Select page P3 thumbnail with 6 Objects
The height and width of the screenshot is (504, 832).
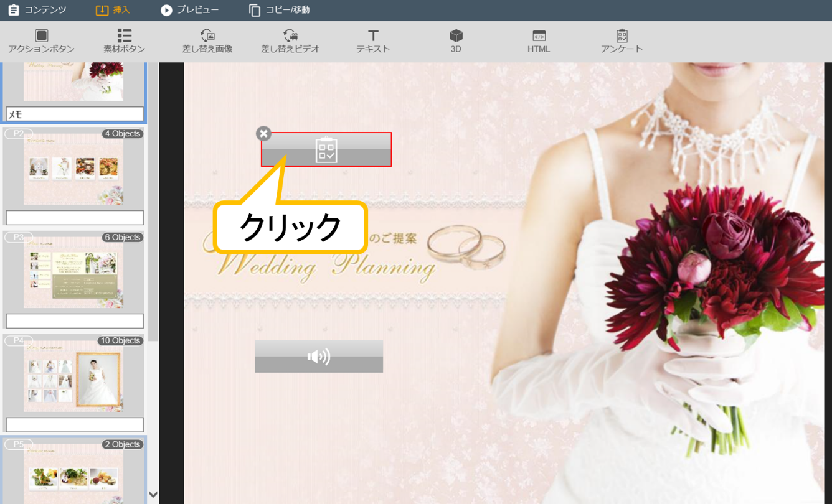coord(73,273)
